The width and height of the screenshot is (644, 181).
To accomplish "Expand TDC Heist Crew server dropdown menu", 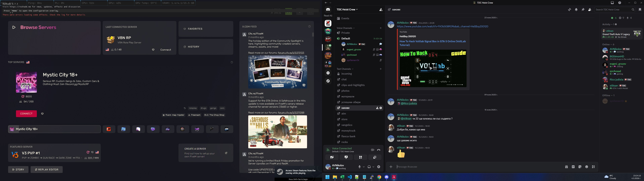I will tap(347, 10).
